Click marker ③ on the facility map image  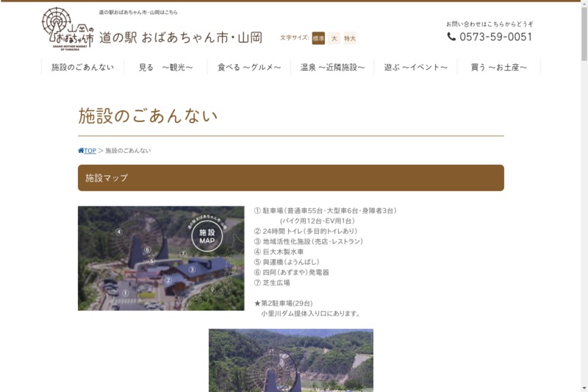(192, 269)
